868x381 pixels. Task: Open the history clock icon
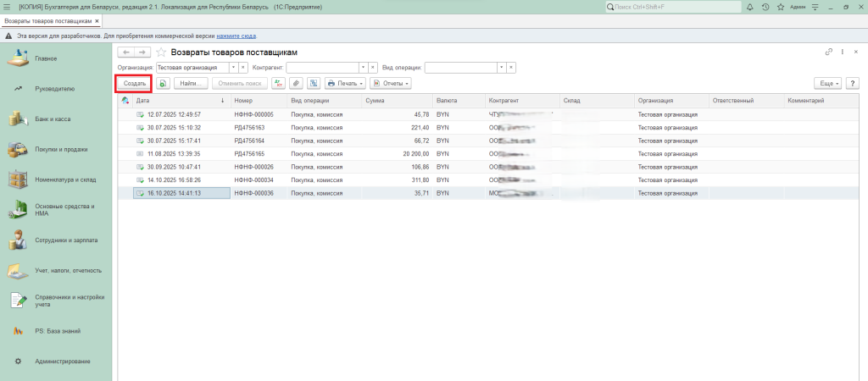[x=765, y=7]
